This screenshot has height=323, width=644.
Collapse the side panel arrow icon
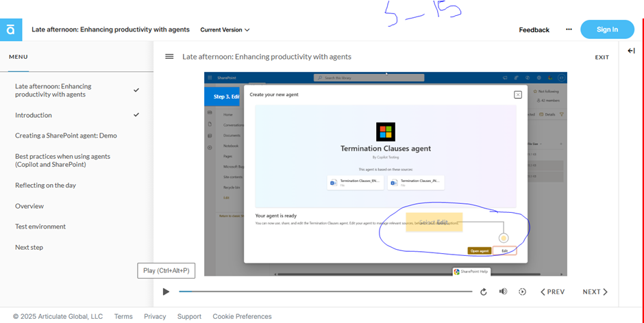pyautogui.click(x=631, y=51)
